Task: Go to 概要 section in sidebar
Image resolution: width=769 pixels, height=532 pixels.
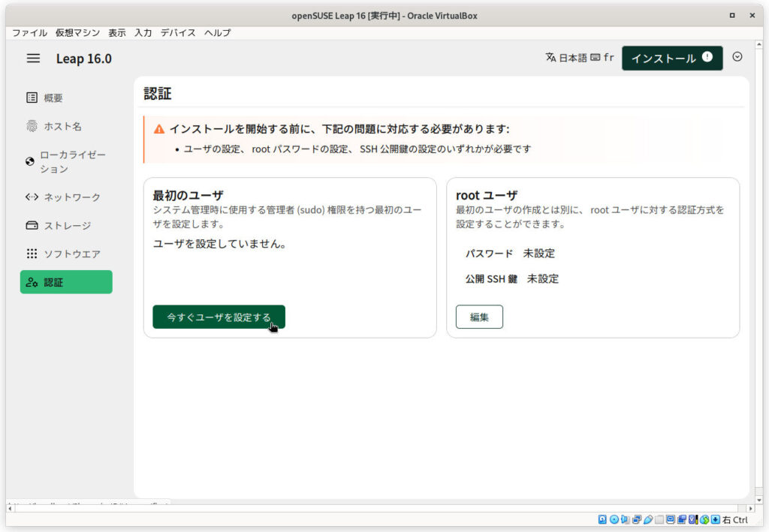Action: pos(66,98)
